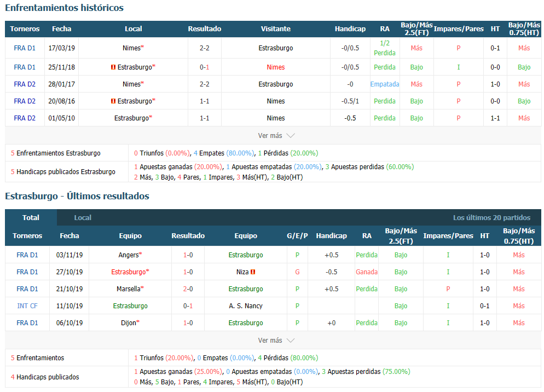Open 'Los últimos 20 partidos' filter
Screen dimensions: 544x392
(491, 218)
